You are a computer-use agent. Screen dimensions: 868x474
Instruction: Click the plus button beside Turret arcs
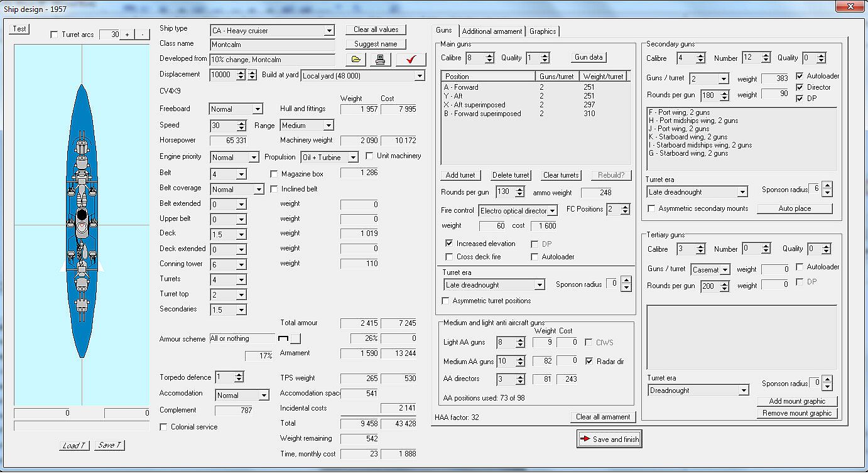(x=127, y=35)
